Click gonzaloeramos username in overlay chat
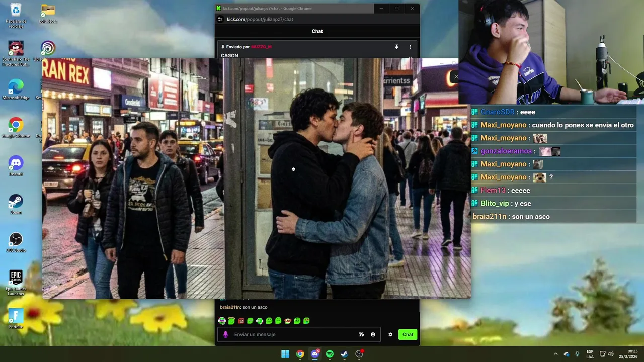Viewport: 644px width, 362px height. pos(506,151)
